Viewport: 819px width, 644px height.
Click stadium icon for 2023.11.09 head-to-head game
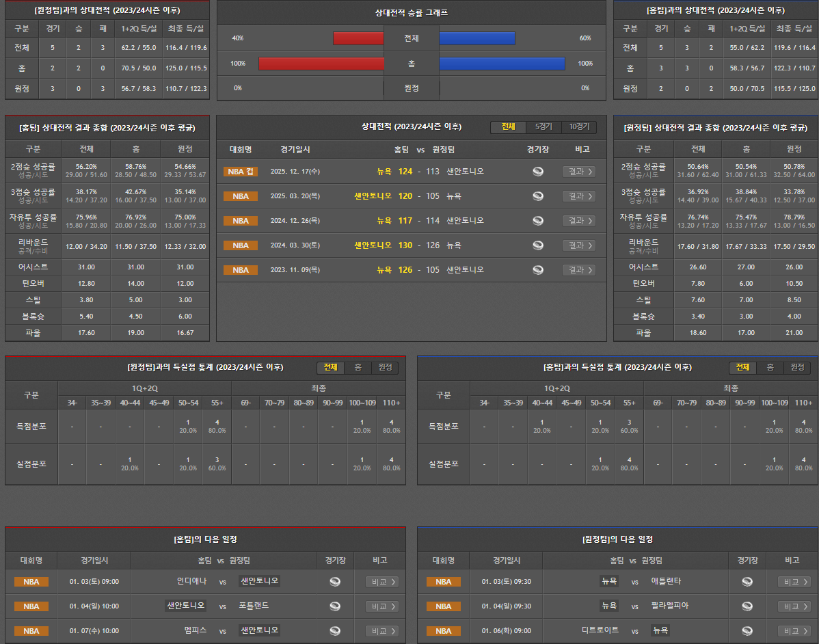(538, 270)
